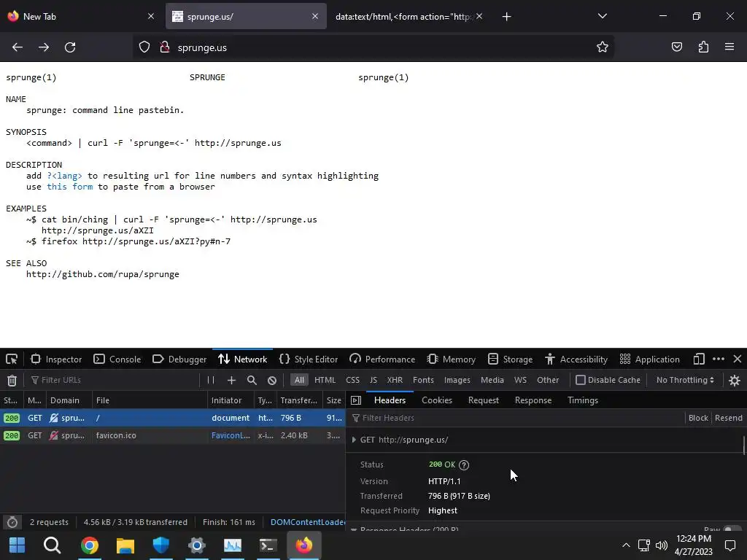The width and height of the screenshot is (747, 560).
Task: Bookmark this page with star
Action: click(x=602, y=47)
